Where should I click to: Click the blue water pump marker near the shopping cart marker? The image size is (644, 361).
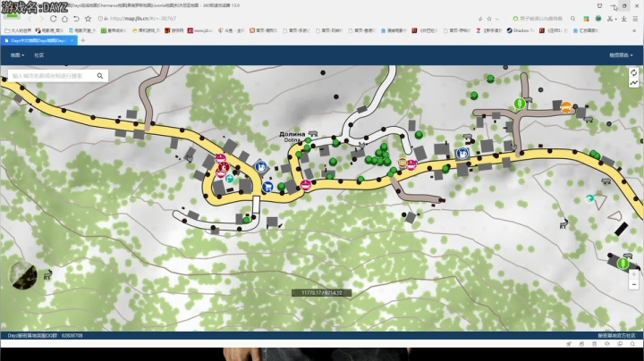click(260, 166)
